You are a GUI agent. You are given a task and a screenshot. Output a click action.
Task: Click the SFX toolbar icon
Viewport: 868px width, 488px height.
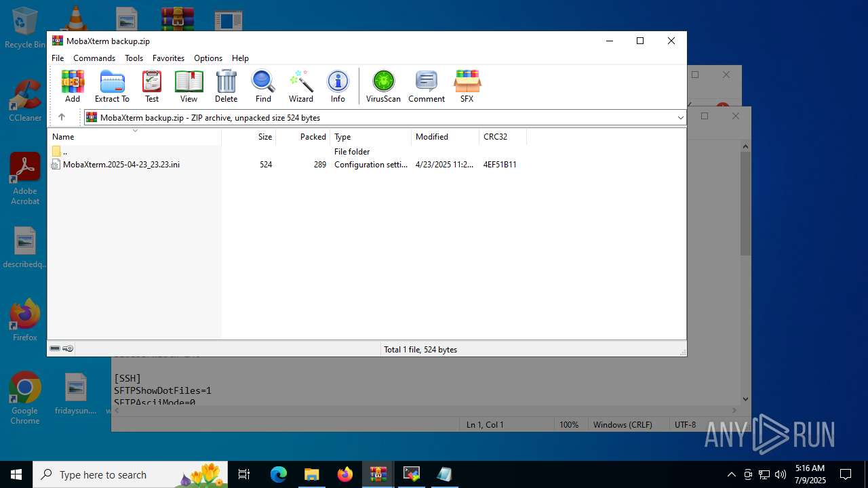467,86
